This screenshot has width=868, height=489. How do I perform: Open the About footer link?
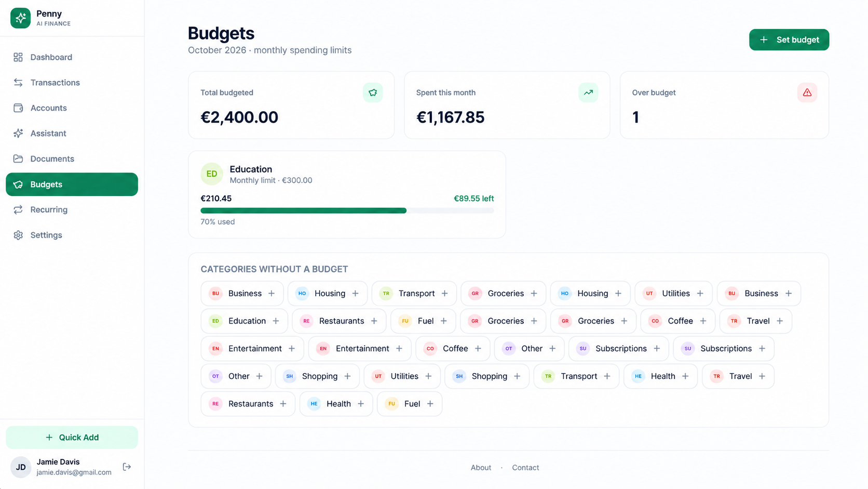point(481,468)
